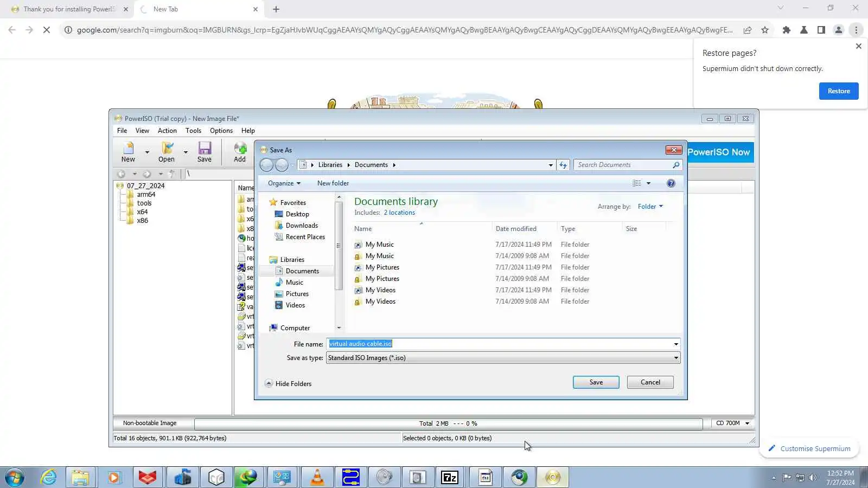Open the 2 locations link

point(399,213)
